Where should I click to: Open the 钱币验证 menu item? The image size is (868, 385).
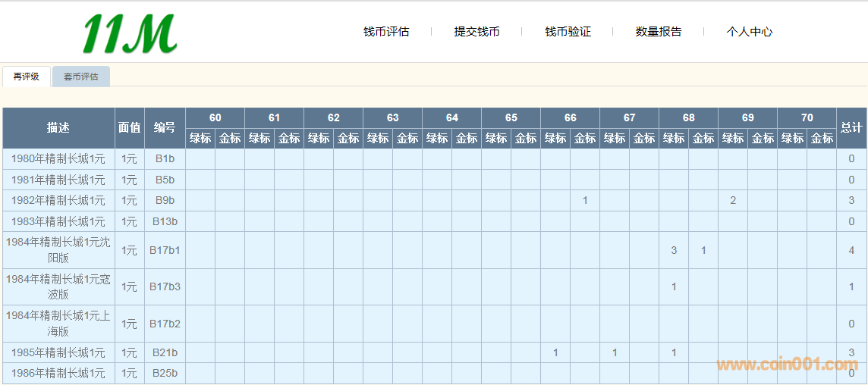[x=568, y=32]
